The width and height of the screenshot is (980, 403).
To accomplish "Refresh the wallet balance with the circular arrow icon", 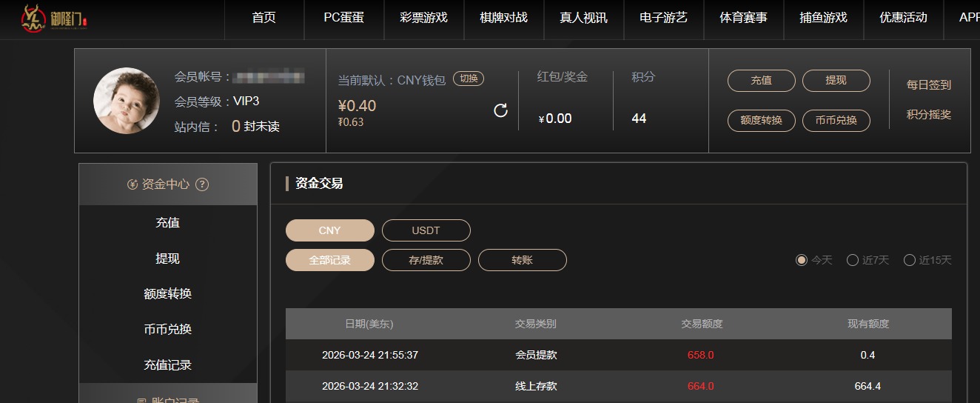I will tap(501, 110).
